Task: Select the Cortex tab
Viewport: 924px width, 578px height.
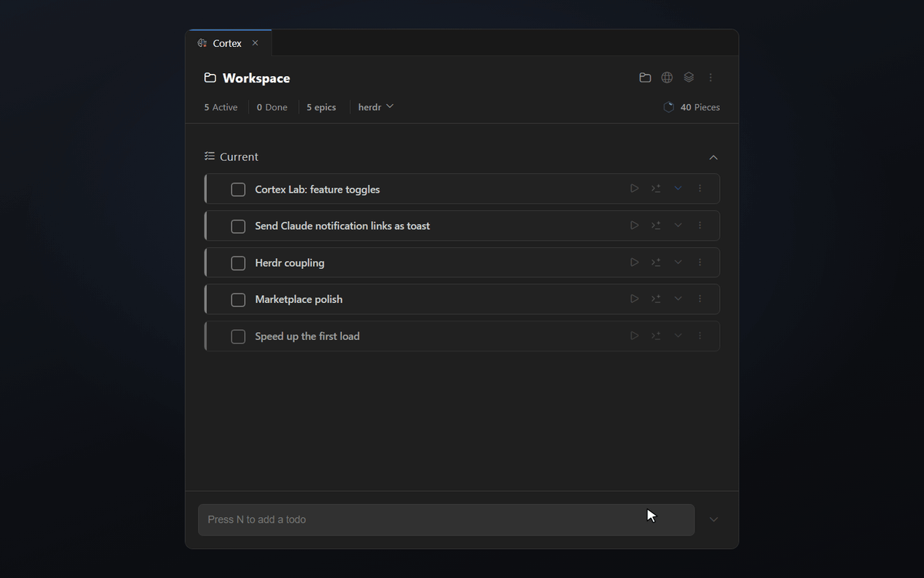Action: click(227, 43)
